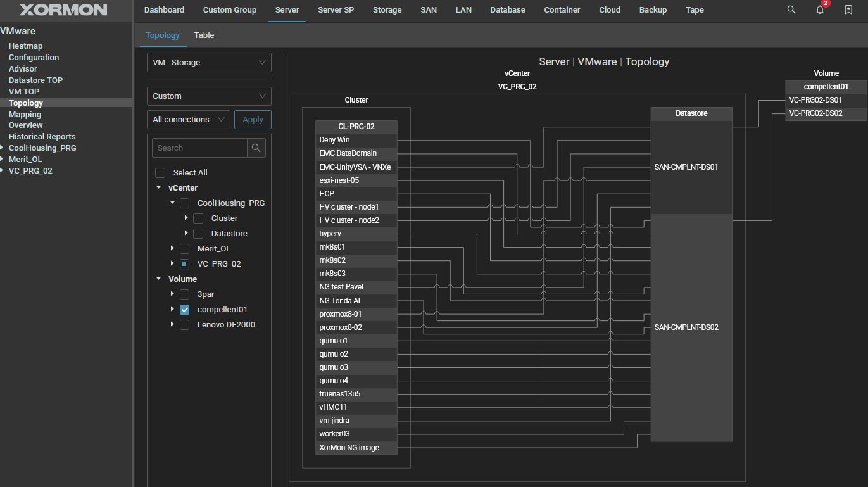Click the magnifier button beside the Search field
The width and height of the screenshot is (868, 487).
256,148
